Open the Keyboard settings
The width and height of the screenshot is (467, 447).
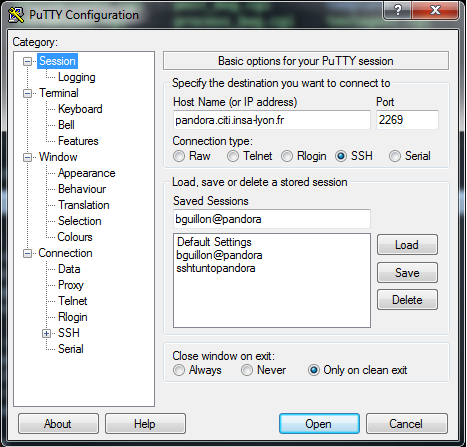coord(80,109)
